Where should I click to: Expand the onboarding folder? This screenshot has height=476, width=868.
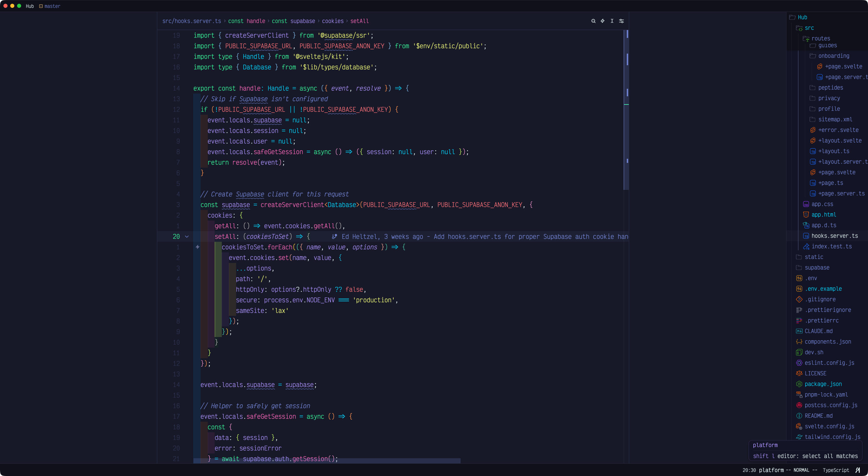829,56
